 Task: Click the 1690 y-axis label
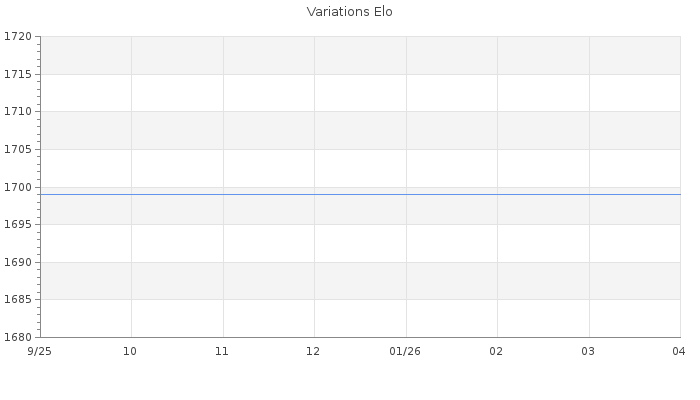click(x=18, y=262)
